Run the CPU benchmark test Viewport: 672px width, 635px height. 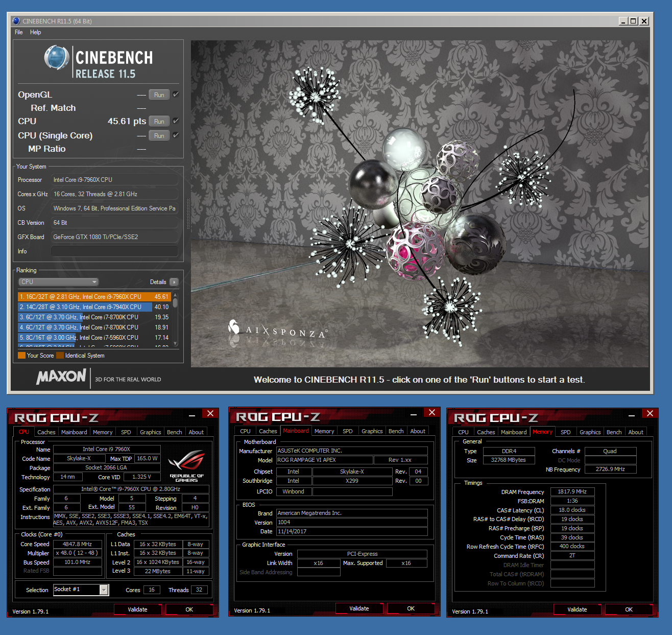(159, 122)
